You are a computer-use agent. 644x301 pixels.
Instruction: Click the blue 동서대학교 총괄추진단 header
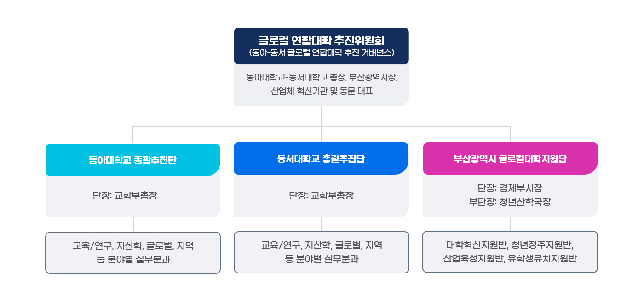(321, 159)
